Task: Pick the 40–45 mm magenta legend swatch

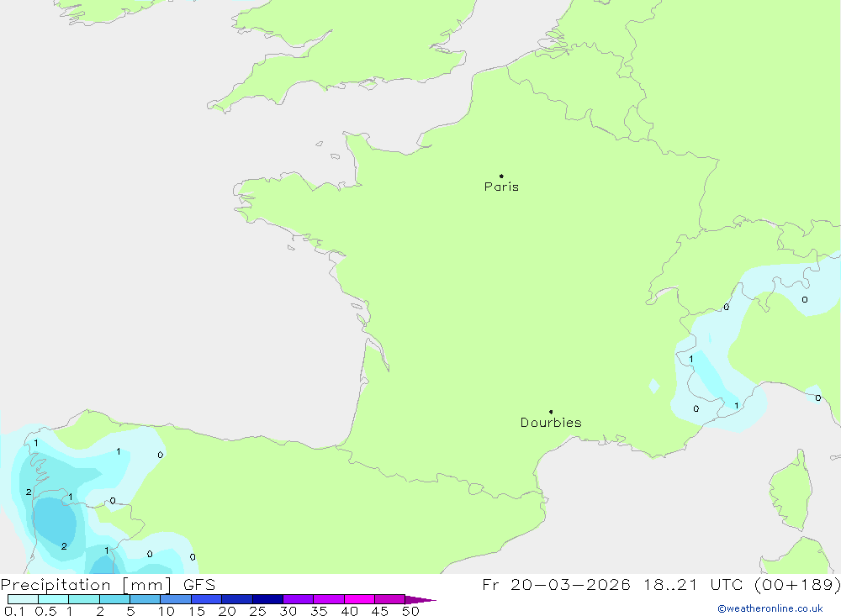Action: click(359, 599)
